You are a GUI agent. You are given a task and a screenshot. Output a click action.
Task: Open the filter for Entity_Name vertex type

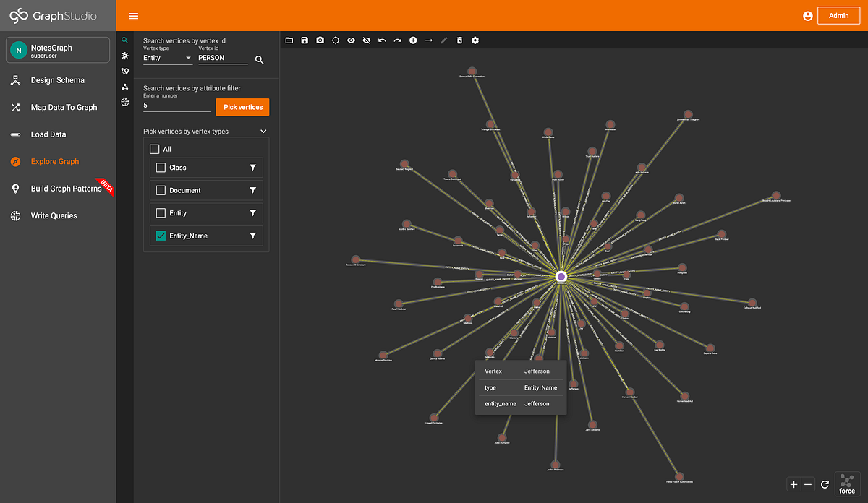click(252, 236)
